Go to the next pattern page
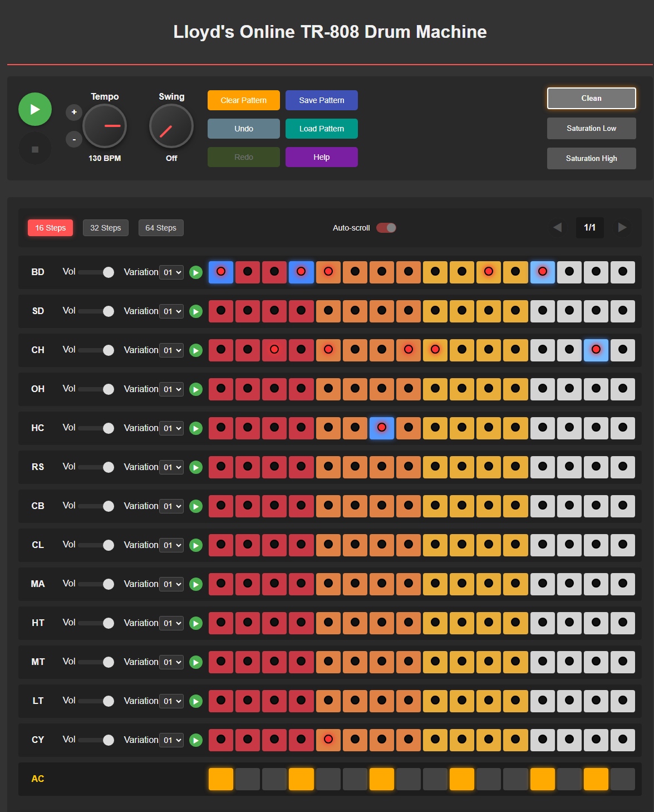Image resolution: width=654 pixels, height=812 pixels. pos(622,227)
